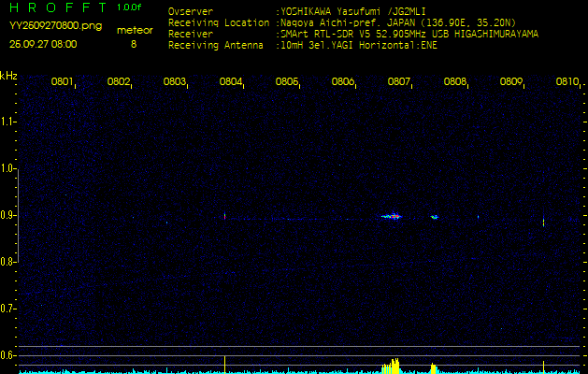Click the 0.9 kHz axis label
Screen dimensions: 588x374
click(x=7, y=215)
